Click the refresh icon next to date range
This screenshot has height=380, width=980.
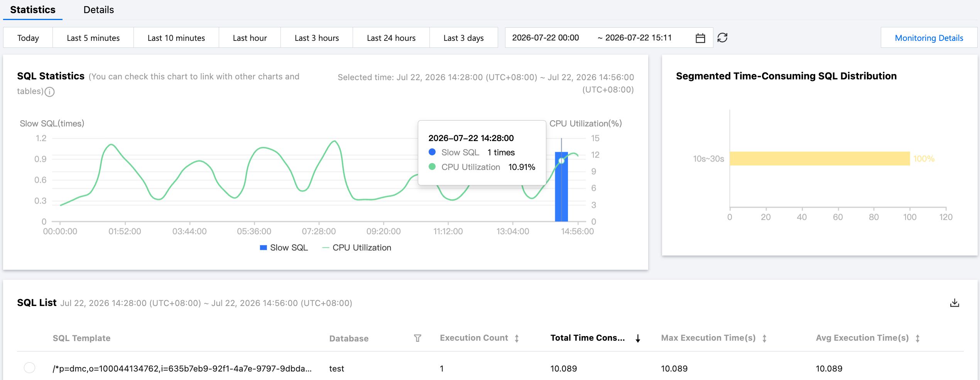click(722, 38)
